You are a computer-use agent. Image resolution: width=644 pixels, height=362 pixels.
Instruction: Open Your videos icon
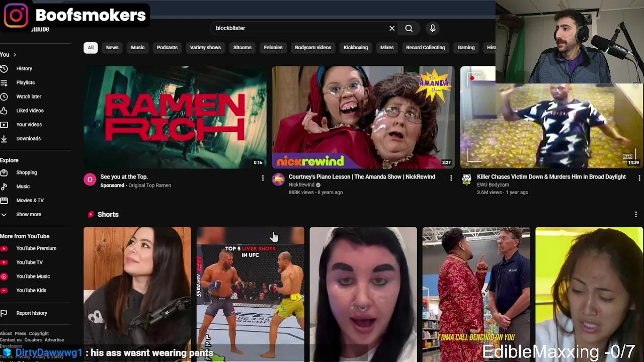(x=4, y=125)
